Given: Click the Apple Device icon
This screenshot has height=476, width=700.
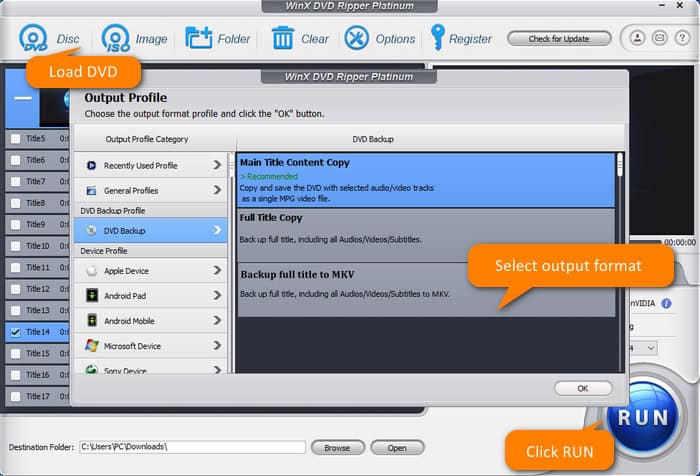Looking at the screenshot, I should pyautogui.click(x=92, y=271).
